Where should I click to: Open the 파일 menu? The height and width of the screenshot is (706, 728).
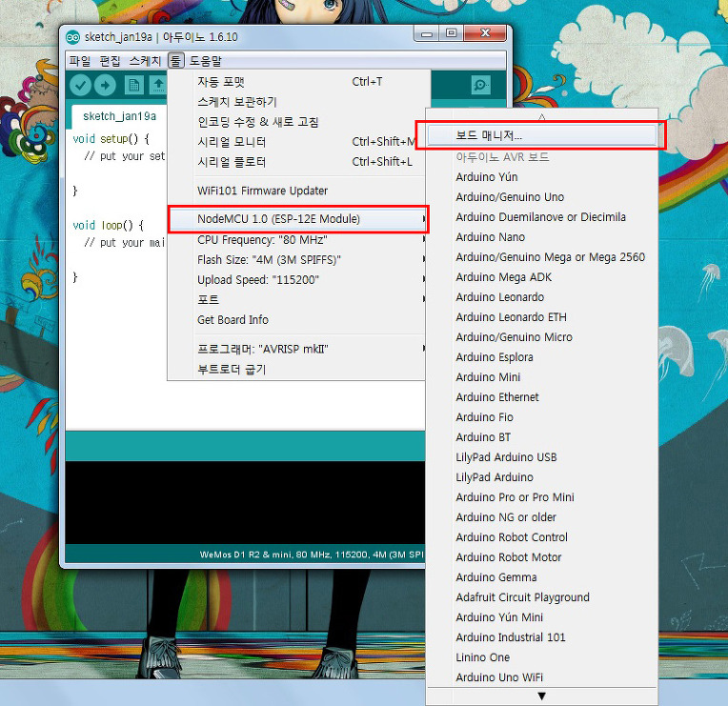click(79, 61)
